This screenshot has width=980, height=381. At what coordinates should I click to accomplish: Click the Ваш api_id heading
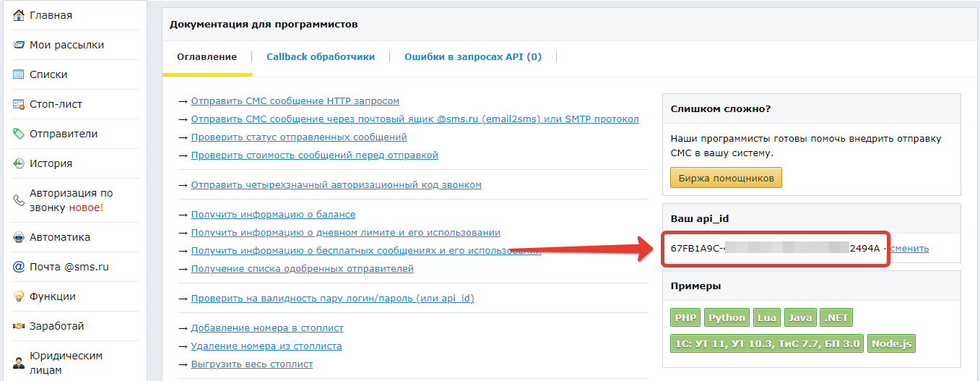coord(699,219)
